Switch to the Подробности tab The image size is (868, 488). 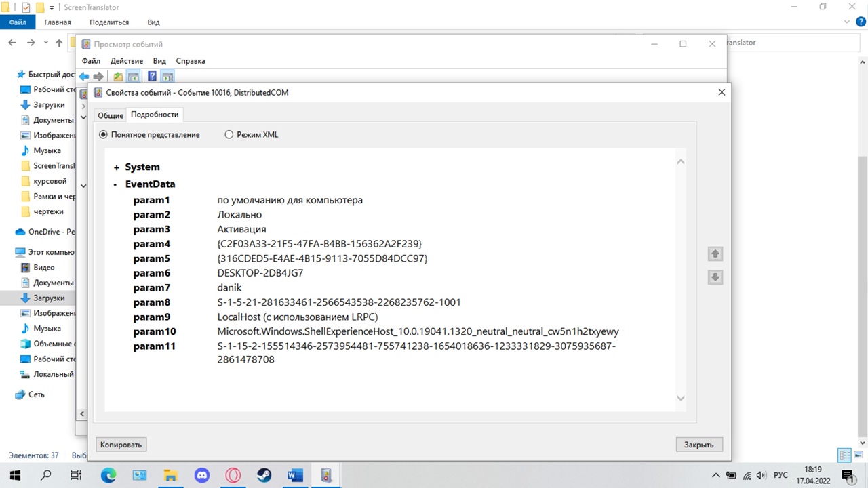(x=154, y=115)
